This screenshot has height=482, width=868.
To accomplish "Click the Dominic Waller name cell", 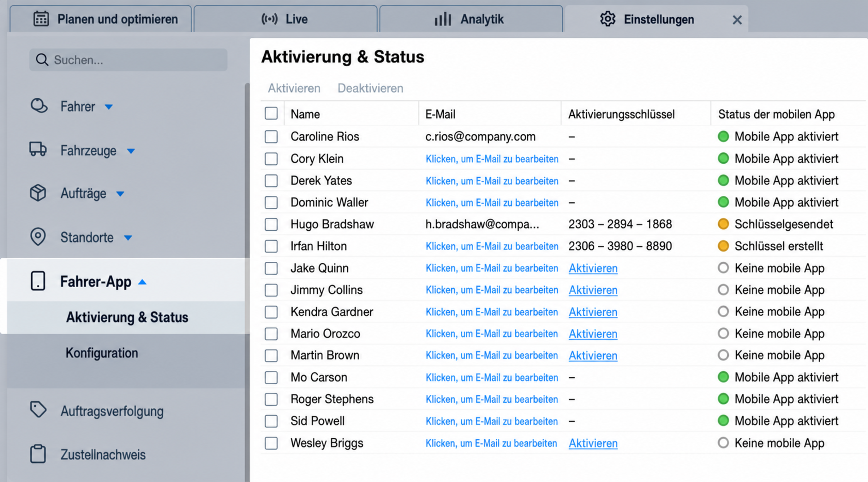I will (329, 202).
